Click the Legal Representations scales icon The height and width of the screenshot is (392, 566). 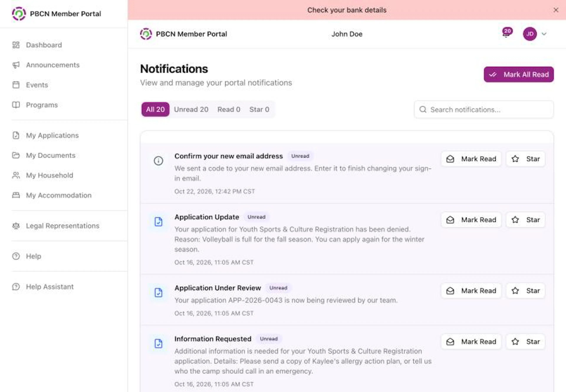[x=16, y=226]
